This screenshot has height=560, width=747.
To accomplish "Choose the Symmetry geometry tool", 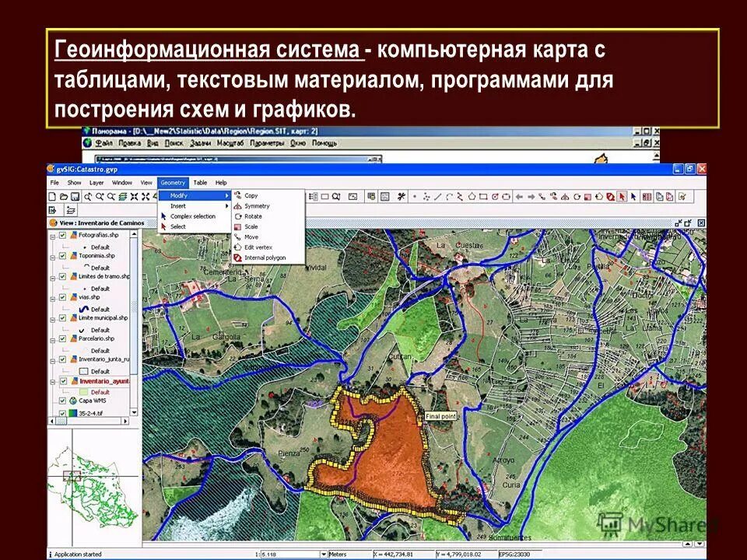I will [x=258, y=206].
